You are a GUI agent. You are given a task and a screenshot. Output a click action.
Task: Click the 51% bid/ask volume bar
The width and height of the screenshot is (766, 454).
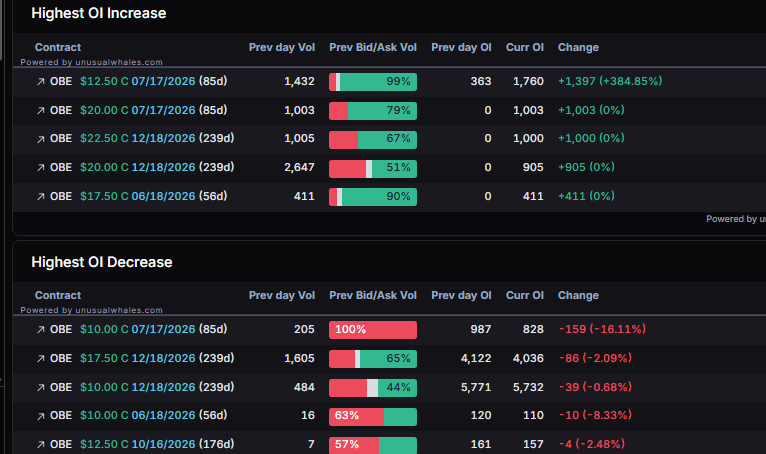point(373,169)
